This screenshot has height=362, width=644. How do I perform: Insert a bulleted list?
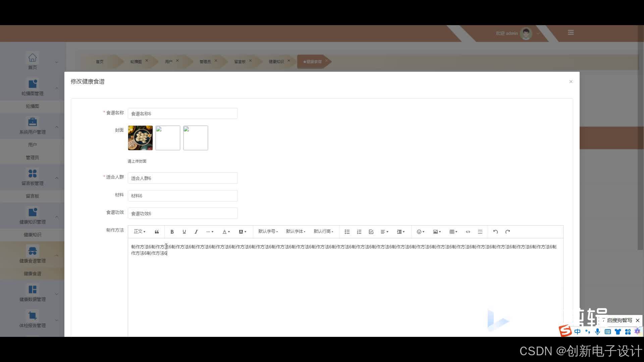coord(347,232)
